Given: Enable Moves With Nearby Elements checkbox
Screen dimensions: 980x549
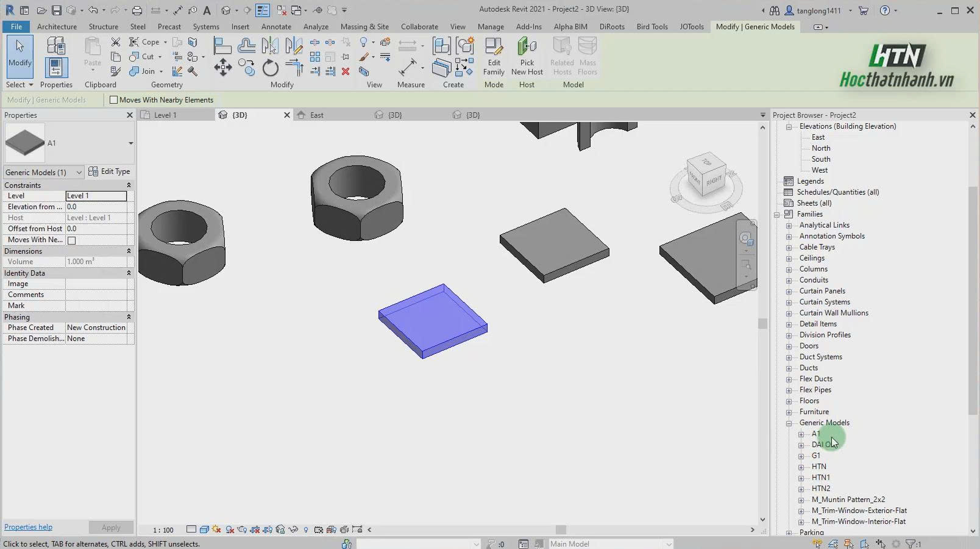Looking at the screenshot, I should (x=113, y=100).
